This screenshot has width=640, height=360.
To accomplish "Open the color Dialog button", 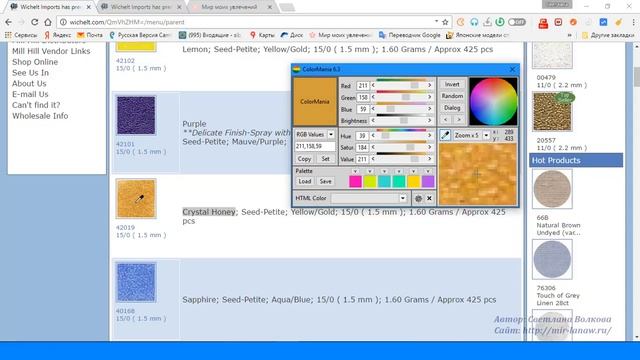I will pos(452,108).
